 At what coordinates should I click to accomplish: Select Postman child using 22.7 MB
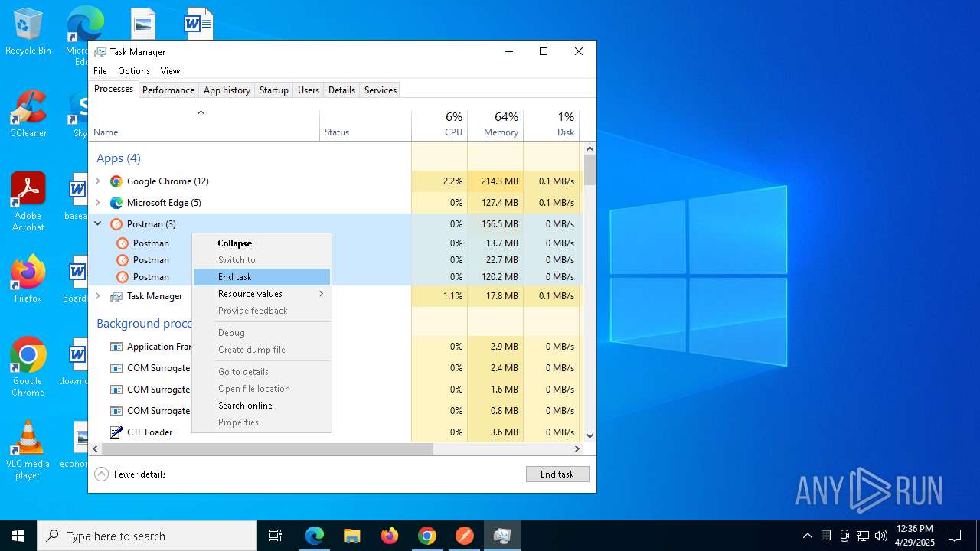tap(335, 260)
